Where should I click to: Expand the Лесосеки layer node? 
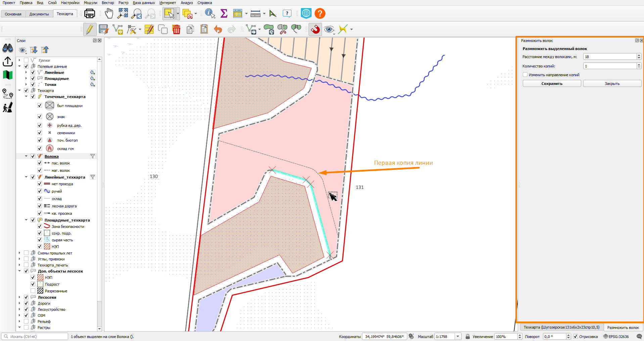point(19,297)
